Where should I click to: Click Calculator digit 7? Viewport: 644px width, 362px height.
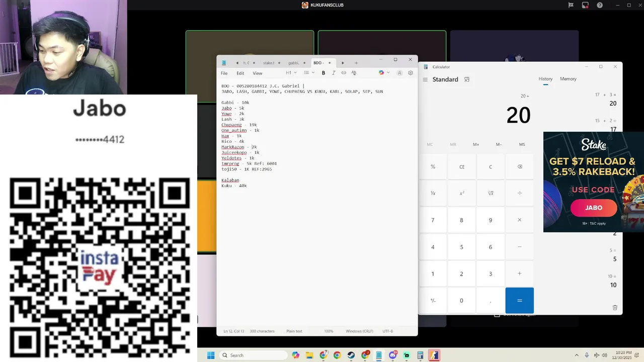433,220
